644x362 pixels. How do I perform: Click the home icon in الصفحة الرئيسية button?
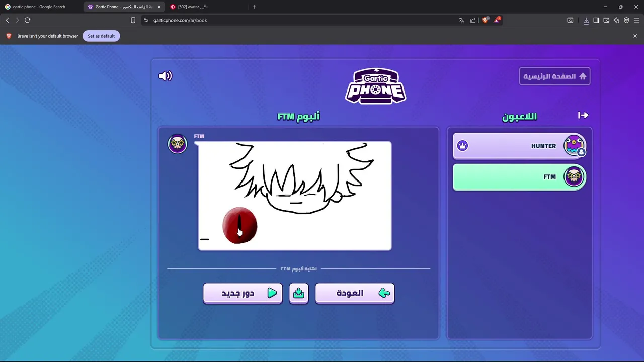pyautogui.click(x=583, y=76)
